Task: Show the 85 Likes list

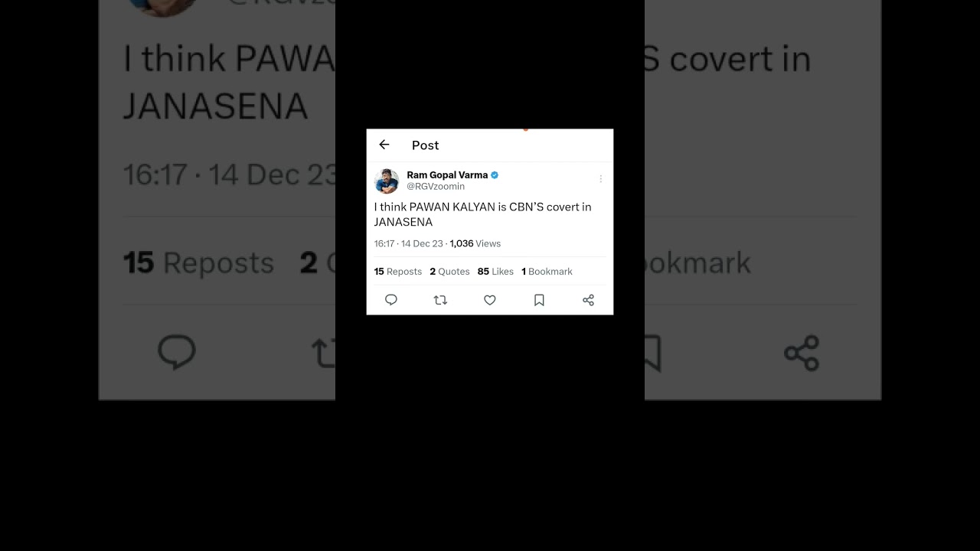Action: tap(495, 272)
